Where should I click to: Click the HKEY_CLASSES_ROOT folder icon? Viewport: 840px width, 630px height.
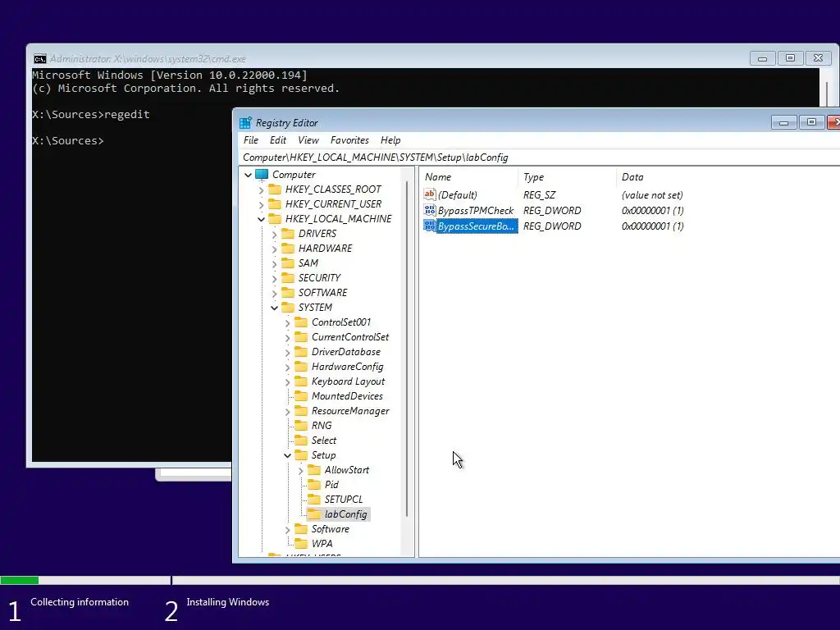275,189
